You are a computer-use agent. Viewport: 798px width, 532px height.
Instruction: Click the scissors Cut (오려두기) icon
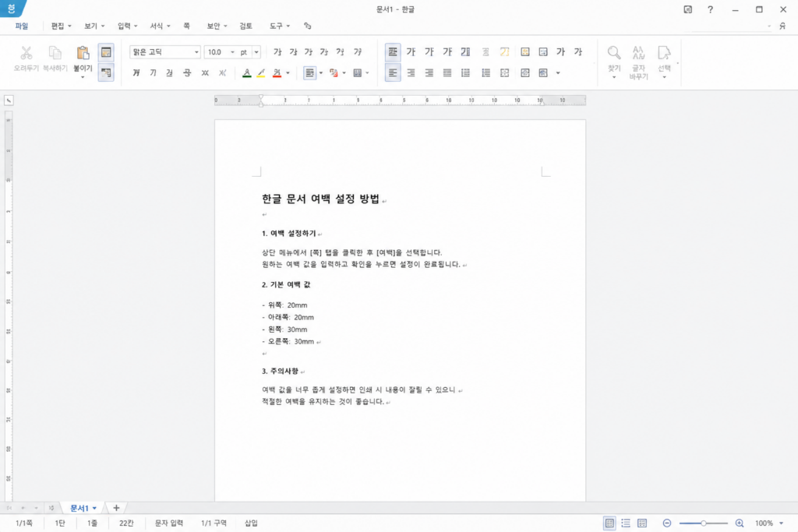point(26,53)
